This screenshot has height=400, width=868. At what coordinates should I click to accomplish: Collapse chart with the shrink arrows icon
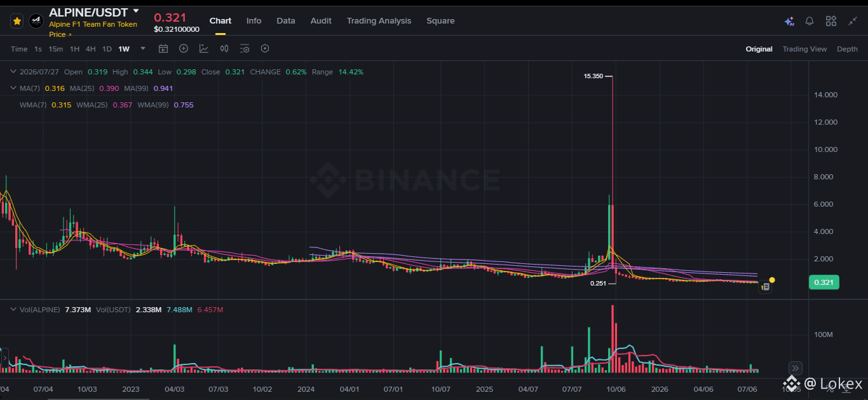pos(853,21)
